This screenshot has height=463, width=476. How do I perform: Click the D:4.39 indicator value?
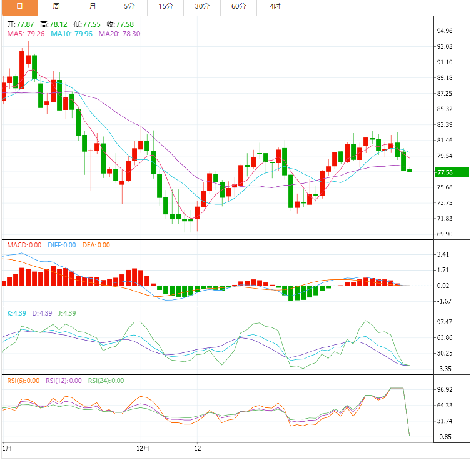[x=42, y=313]
